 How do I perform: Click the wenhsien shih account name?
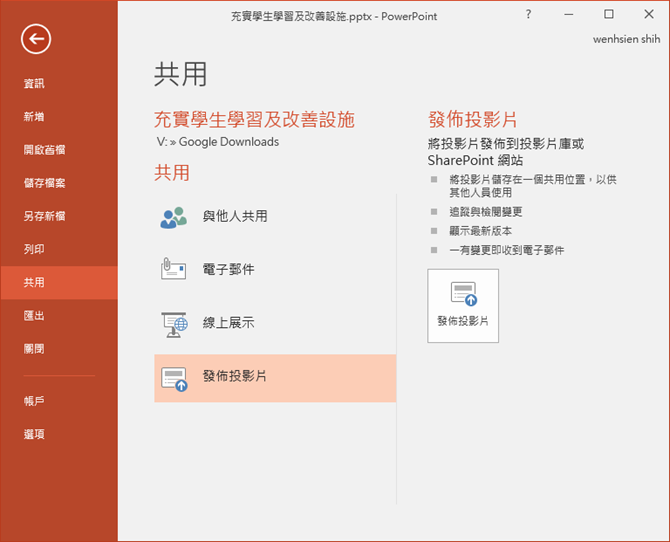click(626, 39)
